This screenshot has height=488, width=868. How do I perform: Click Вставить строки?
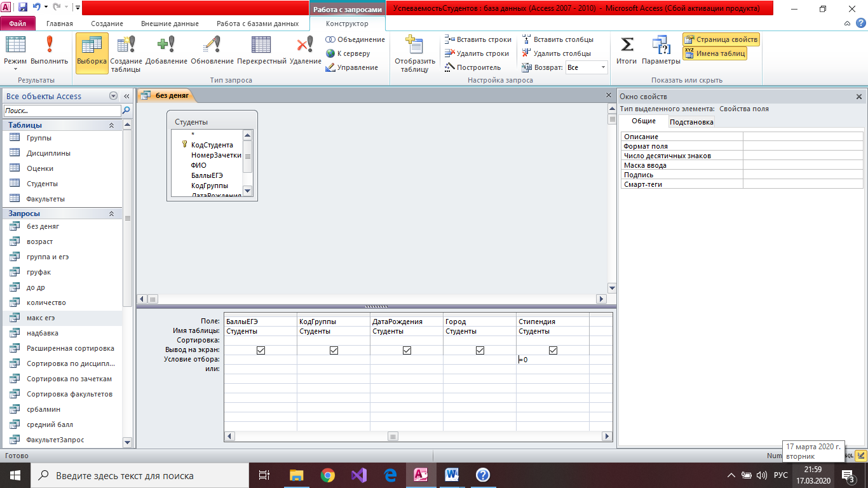478,39
